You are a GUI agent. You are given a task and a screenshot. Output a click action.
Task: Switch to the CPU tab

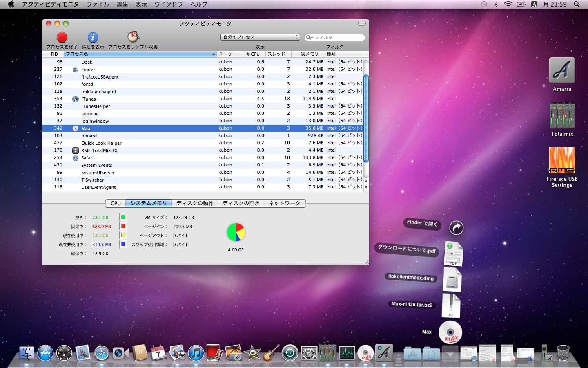(x=116, y=203)
